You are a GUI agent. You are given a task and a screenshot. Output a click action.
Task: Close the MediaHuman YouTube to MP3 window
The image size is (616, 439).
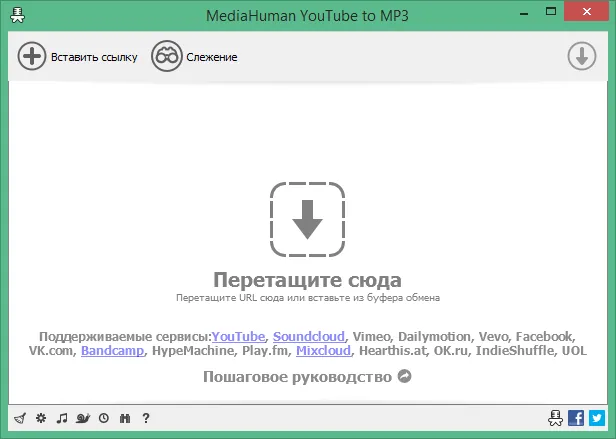[x=587, y=12]
